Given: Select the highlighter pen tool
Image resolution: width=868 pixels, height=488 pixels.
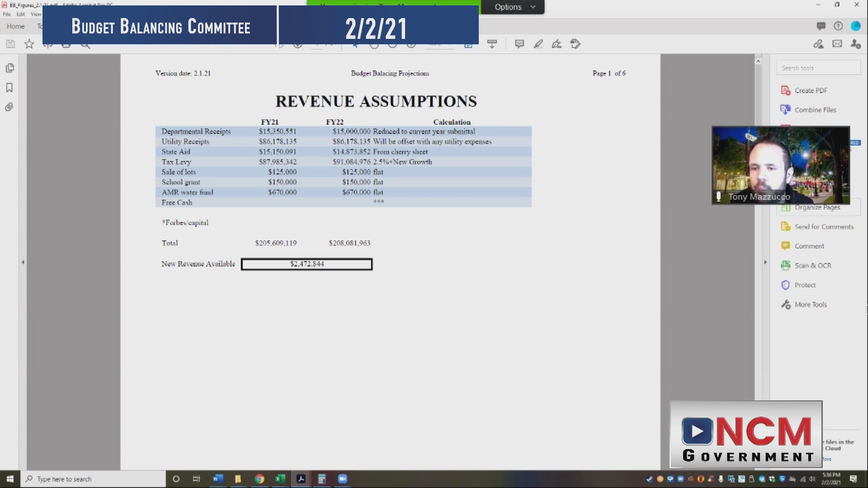Looking at the screenshot, I should pyautogui.click(x=538, y=44).
